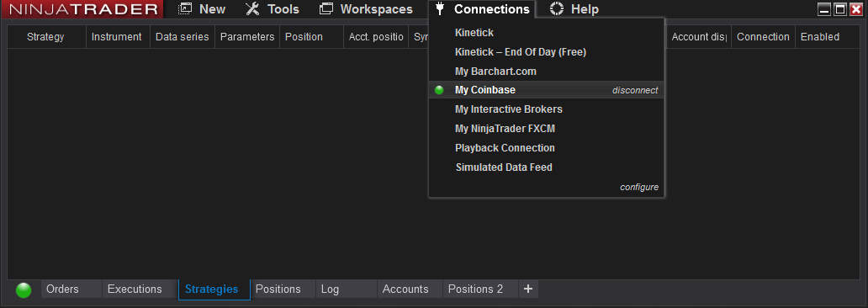Switch to the Executions tab
Viewport: 868px width, 308px height.
(x=140, y=289)
